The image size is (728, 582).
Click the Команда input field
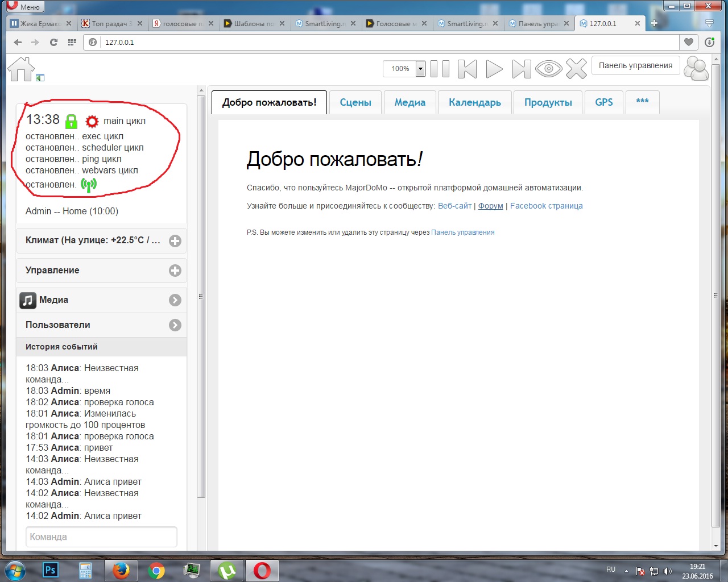click(101, 537)
